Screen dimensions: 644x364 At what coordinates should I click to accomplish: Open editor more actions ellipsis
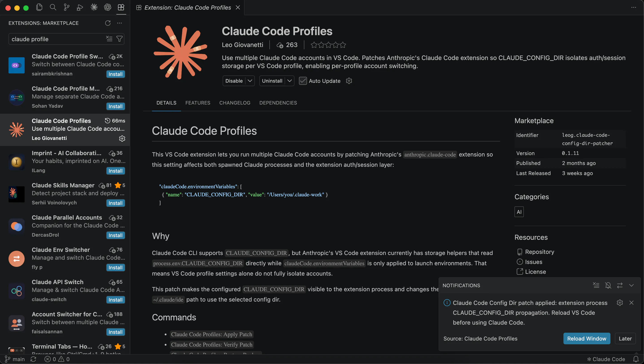[x=633, y=8]
